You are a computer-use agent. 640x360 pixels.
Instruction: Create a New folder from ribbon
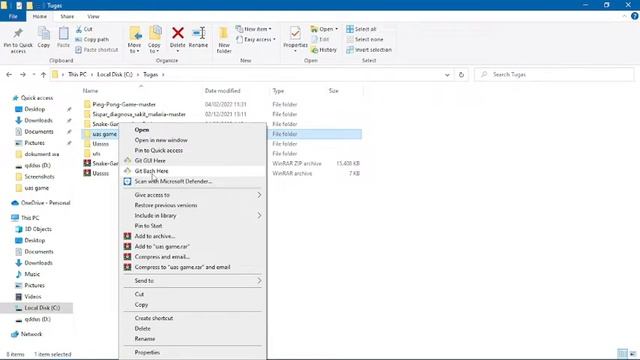click(x=224, y=40)
